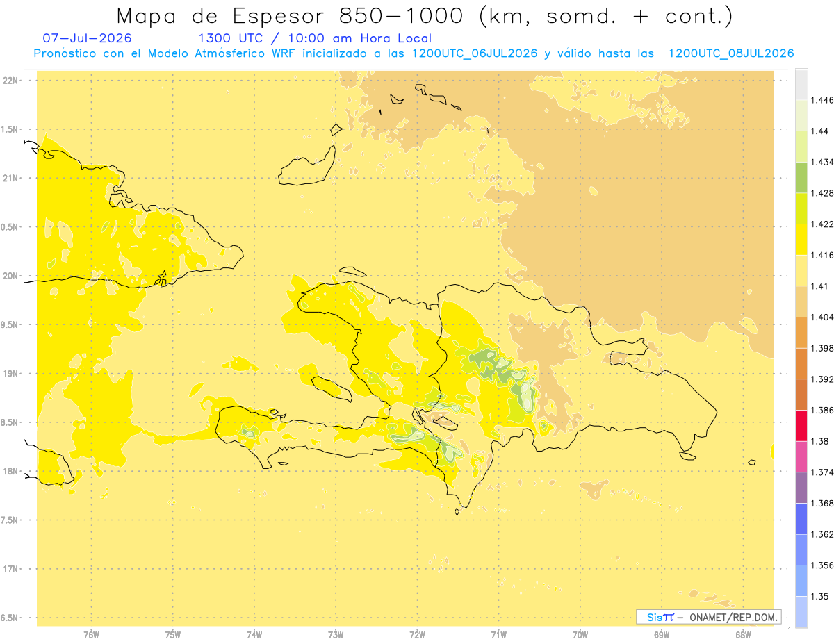This screenshot has height=644, width=834.
Task: Click the latitude label '22N'
Action: point(10,81)
